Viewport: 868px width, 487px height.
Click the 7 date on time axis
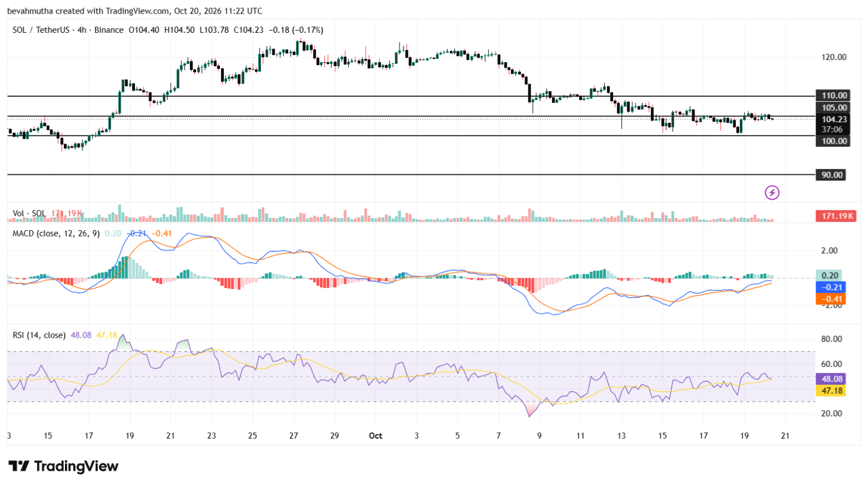(498, 436)
